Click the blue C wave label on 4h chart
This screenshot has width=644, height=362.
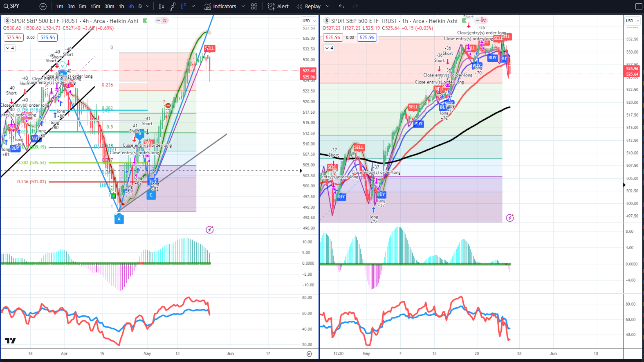[151, 195]
